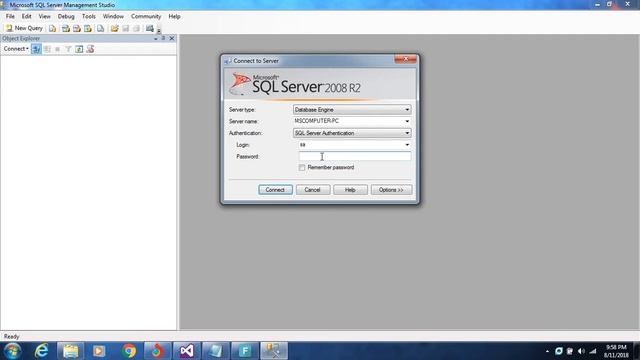The image size is (640, 360).
Task: Open the Windows Start menu
Action: pos(12,351)
